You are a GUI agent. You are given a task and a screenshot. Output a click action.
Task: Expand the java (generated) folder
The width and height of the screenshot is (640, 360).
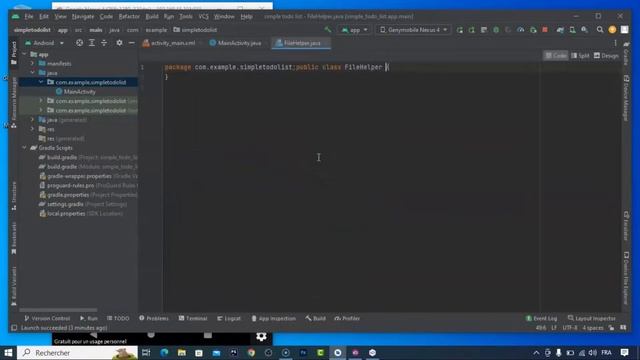pyautogui.click(x=33, y=120)
